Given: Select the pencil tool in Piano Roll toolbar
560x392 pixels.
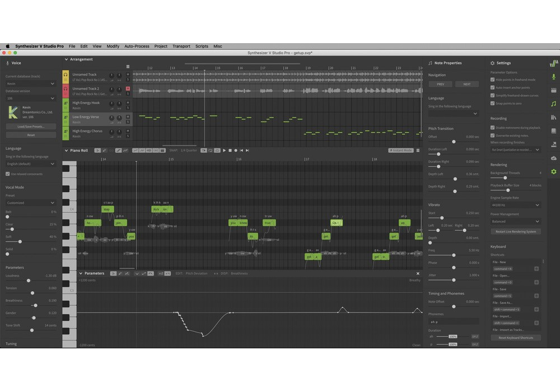Looking at the screenshot, I should [x=104, y=150].
